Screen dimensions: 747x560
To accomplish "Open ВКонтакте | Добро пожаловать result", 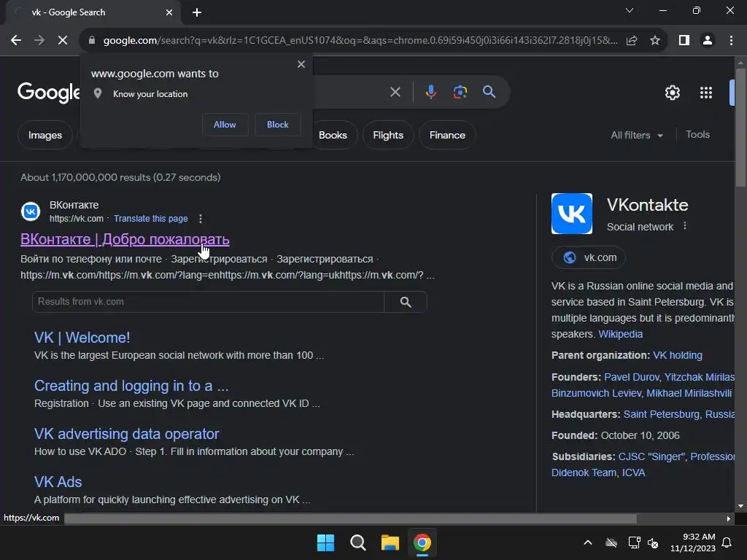I will point(125,239).
